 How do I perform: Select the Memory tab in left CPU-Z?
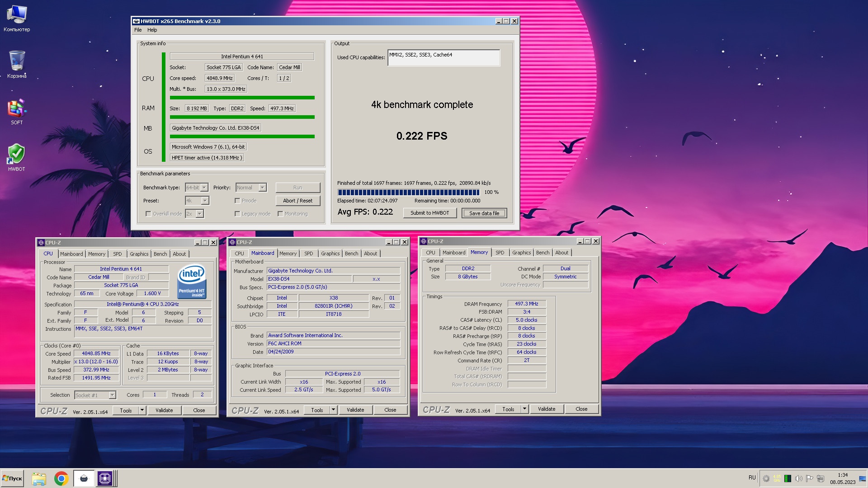pos(97,254)
